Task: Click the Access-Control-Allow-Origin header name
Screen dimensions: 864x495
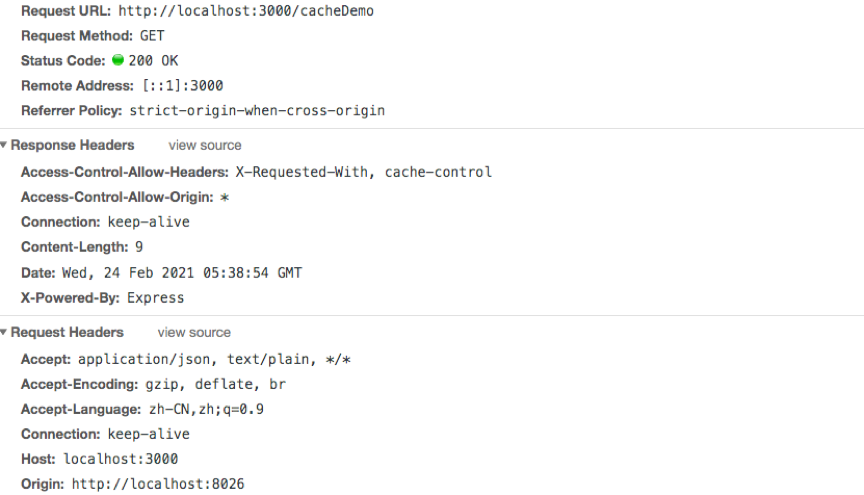Action: (117, 197)
